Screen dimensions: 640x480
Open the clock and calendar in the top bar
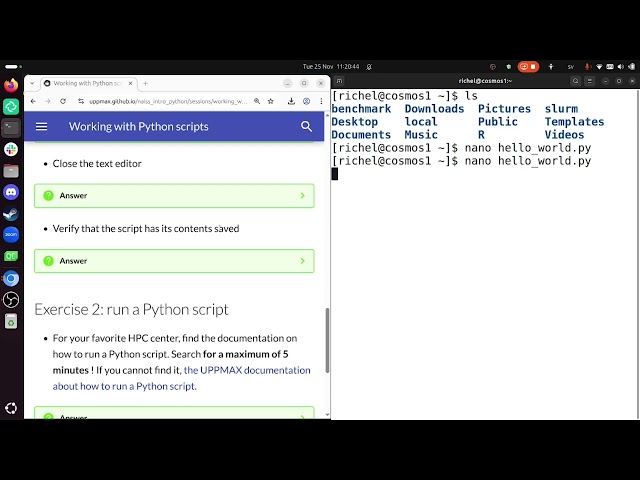(x=331, y=67)
